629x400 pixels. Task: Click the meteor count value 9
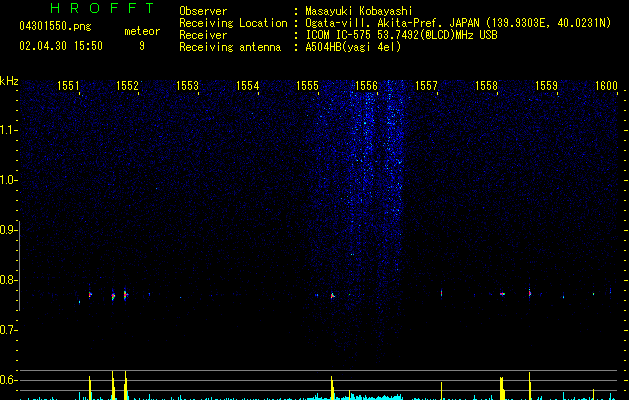click(x=142, y=46)
